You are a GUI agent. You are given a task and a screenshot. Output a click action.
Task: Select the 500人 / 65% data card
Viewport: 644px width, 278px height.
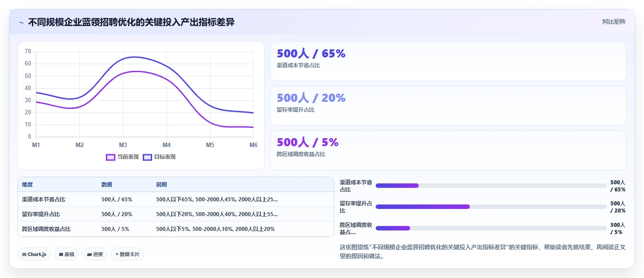click(448, 61)
